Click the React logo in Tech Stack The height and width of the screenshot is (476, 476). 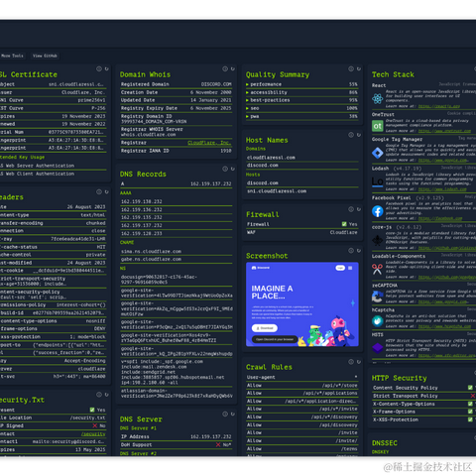[377, 98]
